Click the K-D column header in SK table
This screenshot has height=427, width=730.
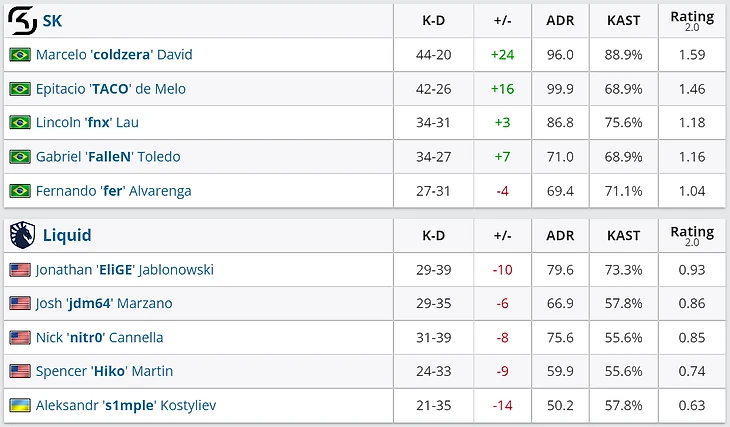[x=433, y=20]
